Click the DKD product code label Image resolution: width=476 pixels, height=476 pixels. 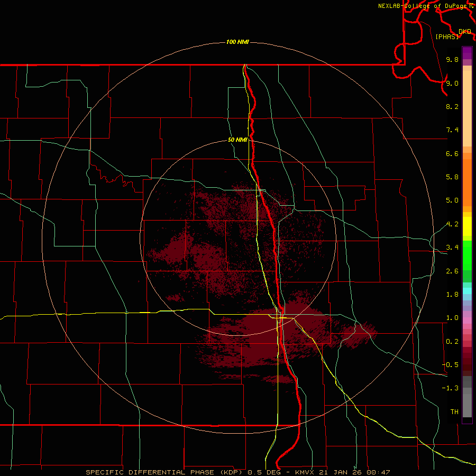click(464, 32)
